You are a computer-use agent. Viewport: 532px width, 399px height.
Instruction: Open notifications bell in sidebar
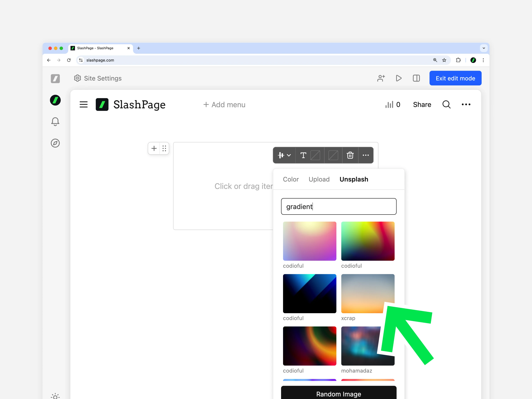pyautogui.click(x=55, y=122)
